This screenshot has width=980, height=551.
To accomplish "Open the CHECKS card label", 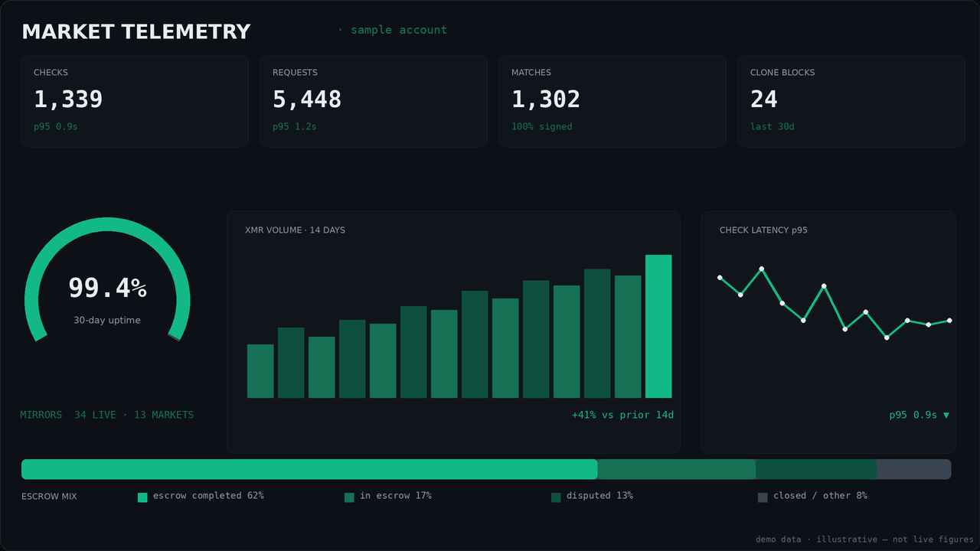I will 51,73.
